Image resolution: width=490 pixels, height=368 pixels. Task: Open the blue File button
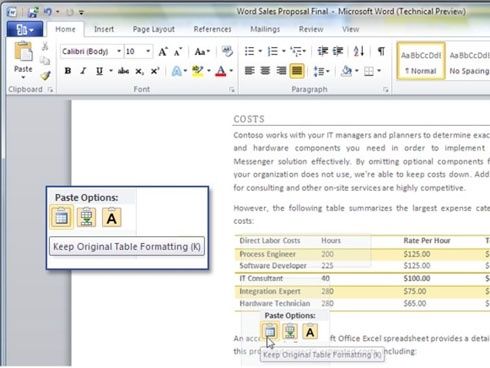click(25, 29)
